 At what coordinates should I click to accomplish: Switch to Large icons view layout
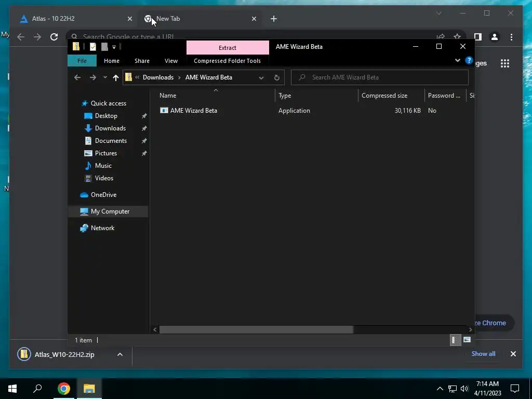pyautogui.click(x=467, y=340)
